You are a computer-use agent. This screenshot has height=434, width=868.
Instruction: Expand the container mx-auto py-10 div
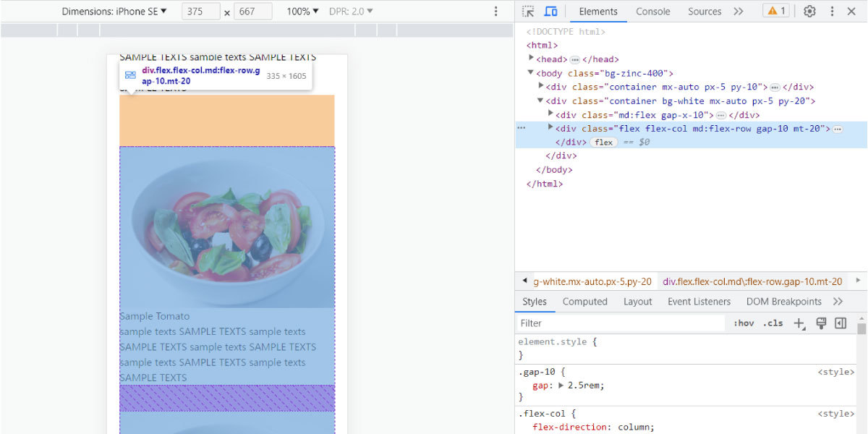click(x=541, y=86)
